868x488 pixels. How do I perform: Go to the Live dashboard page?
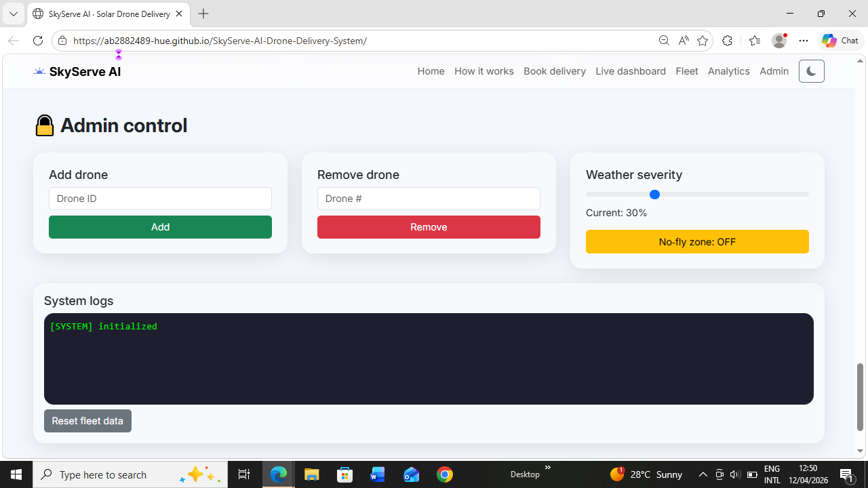point(631,71)
